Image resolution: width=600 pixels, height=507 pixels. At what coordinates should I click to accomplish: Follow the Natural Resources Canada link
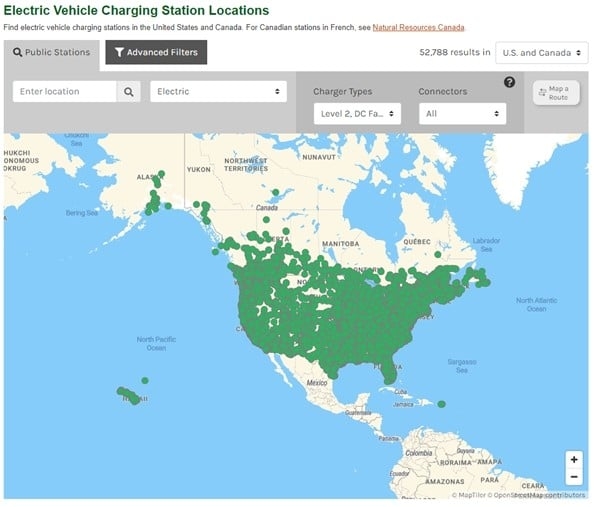[418, 28]
